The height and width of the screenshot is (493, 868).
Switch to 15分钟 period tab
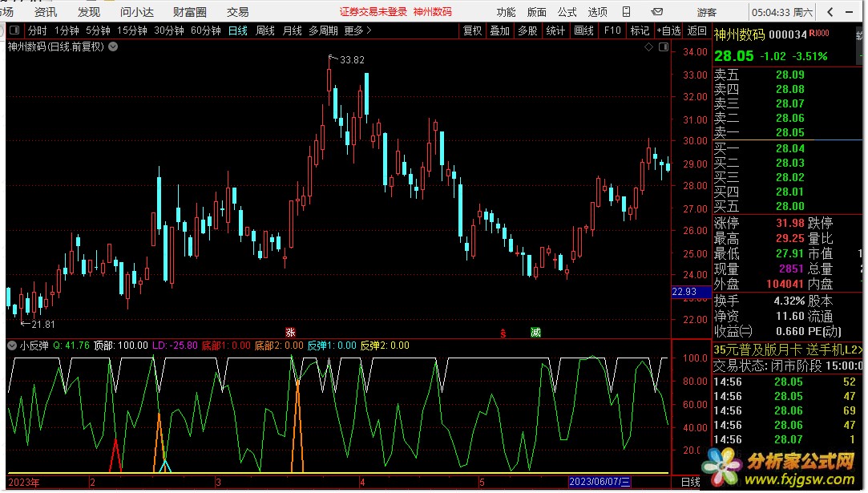click(x=131, y=30)
